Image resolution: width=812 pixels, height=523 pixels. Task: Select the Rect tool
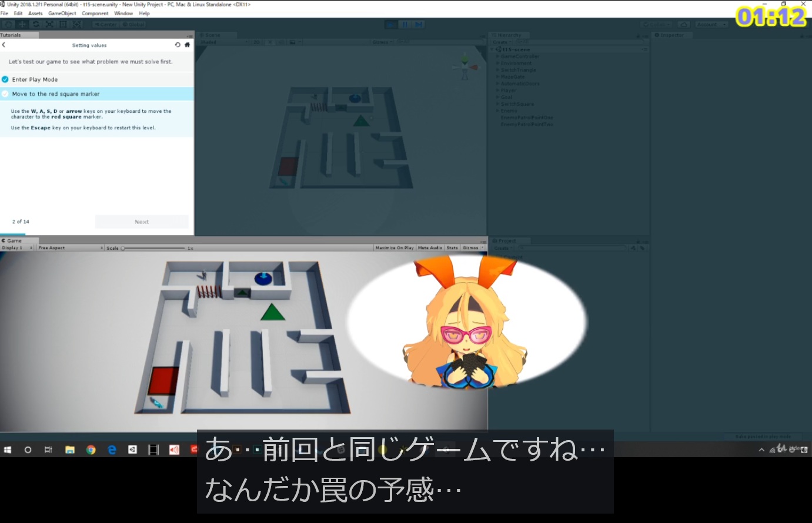click(63, 25)
